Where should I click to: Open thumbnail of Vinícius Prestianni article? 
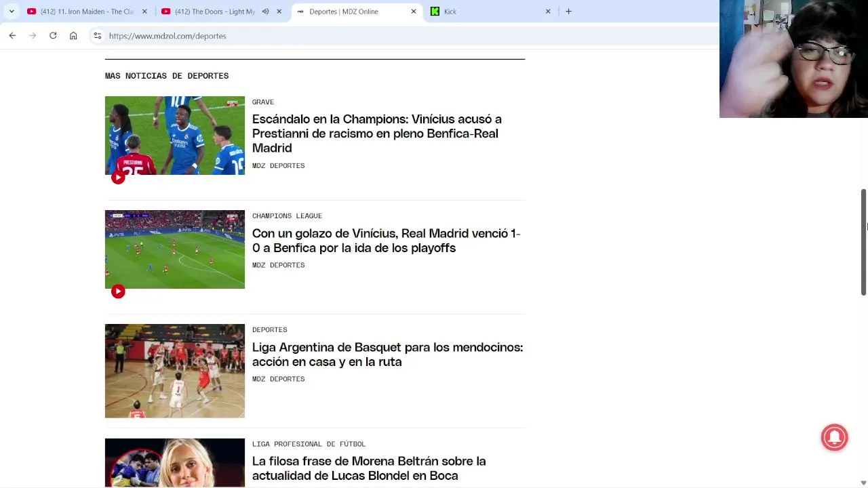pos(175,136)
